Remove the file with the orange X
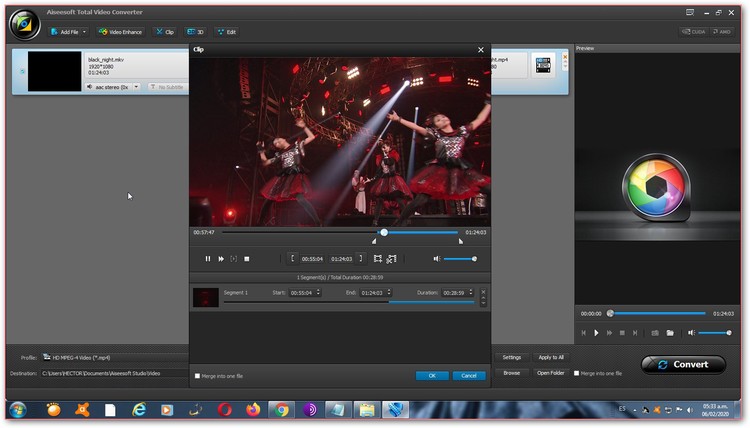750x428 pixels. click(565, 57)
